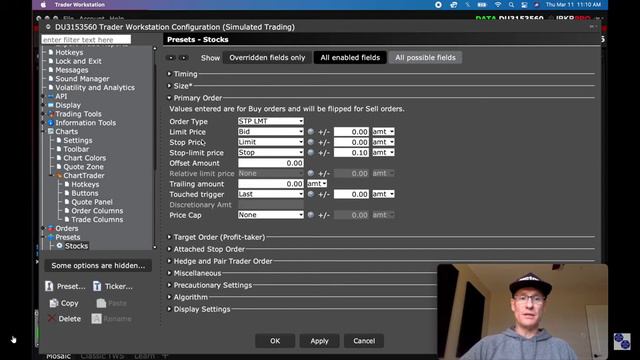
Task: Show All enabled fields
Action: pos(350,58)
